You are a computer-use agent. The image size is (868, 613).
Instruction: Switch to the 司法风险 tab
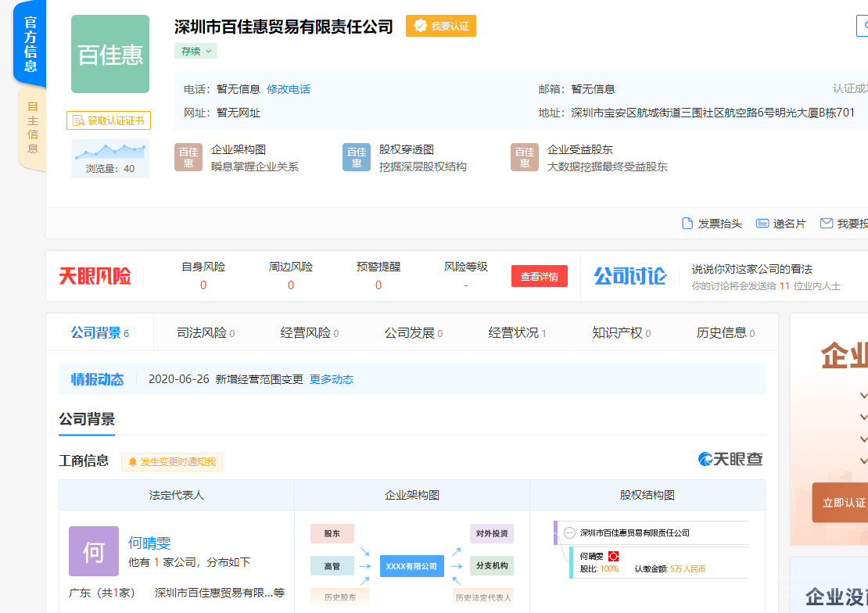206,333
